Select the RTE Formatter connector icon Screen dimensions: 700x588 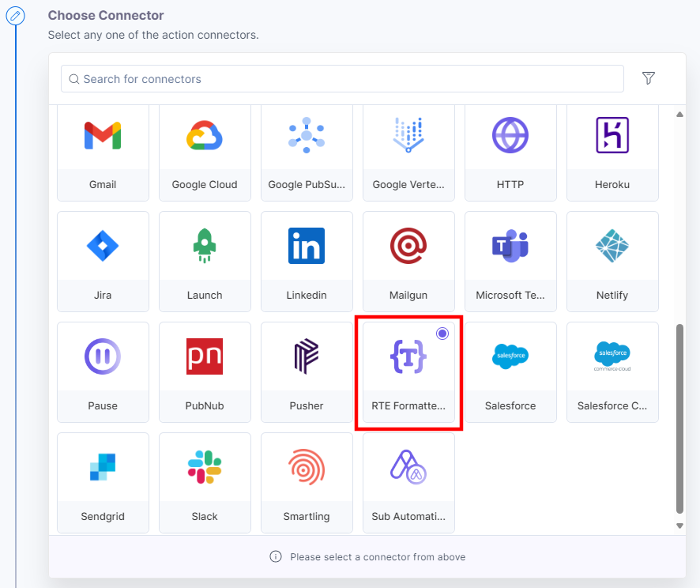tap(408, 357)
